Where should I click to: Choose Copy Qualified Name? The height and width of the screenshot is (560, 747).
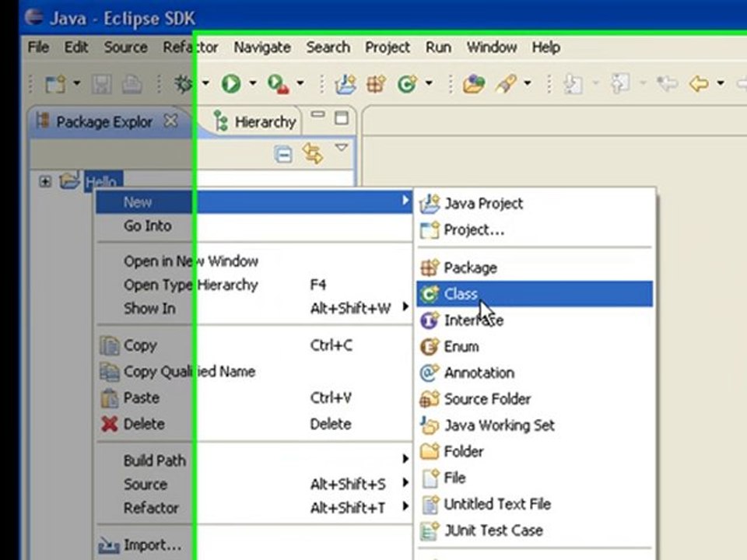click(254, 372)
